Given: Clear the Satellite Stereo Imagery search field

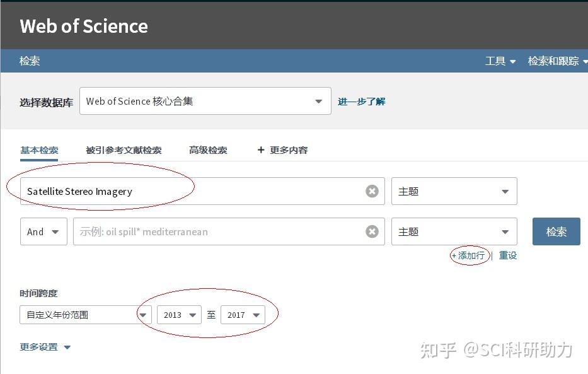Looking at the screenshot, I should pos(372,191).
